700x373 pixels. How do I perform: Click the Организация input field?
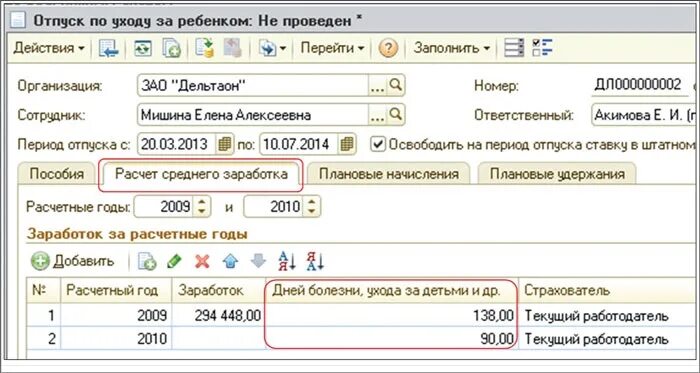(x=253, y=86)
